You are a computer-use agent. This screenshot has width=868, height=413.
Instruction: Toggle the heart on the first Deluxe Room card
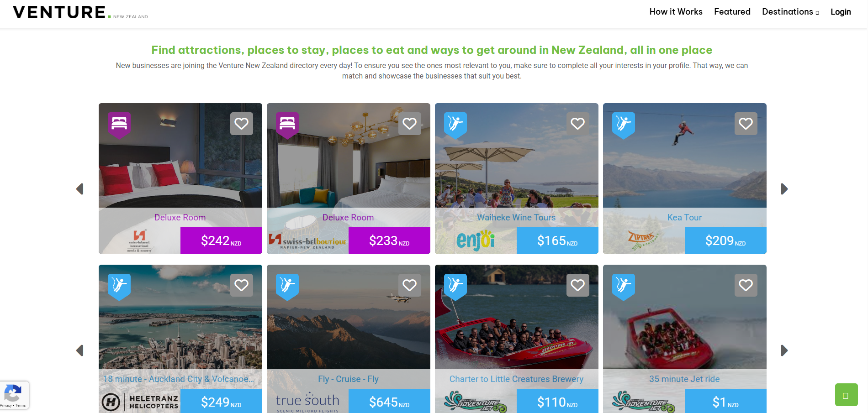coord(242,124)
